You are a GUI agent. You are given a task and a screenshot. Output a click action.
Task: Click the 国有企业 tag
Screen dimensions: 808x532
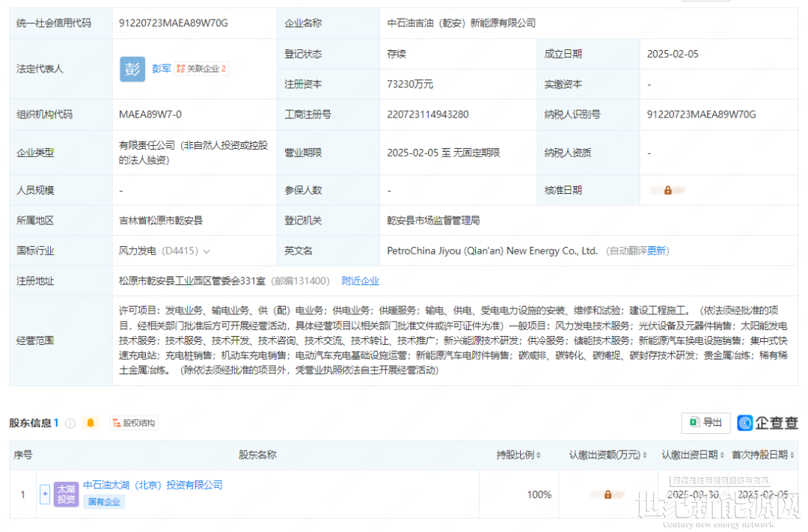pos(104,501)
